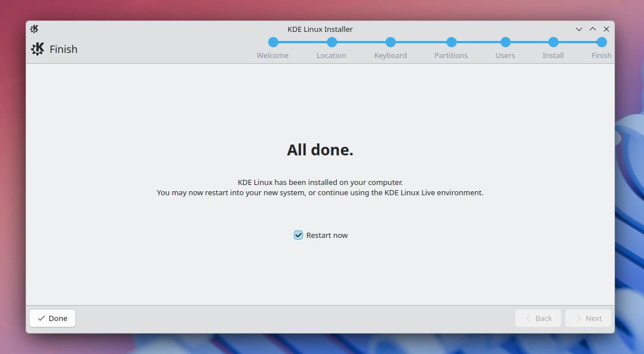Minimize the installer window with down chevron
644x354 pixels.
pos(579,29)
